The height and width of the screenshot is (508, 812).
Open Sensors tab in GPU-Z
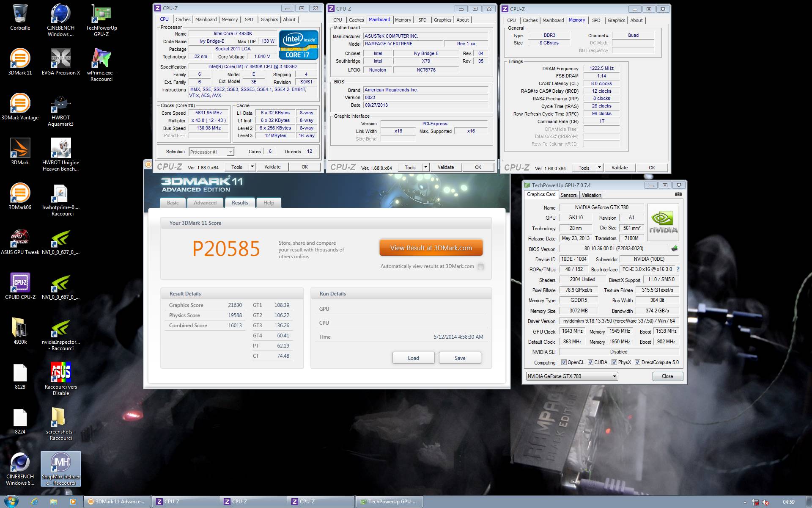[x=568, y=195]
